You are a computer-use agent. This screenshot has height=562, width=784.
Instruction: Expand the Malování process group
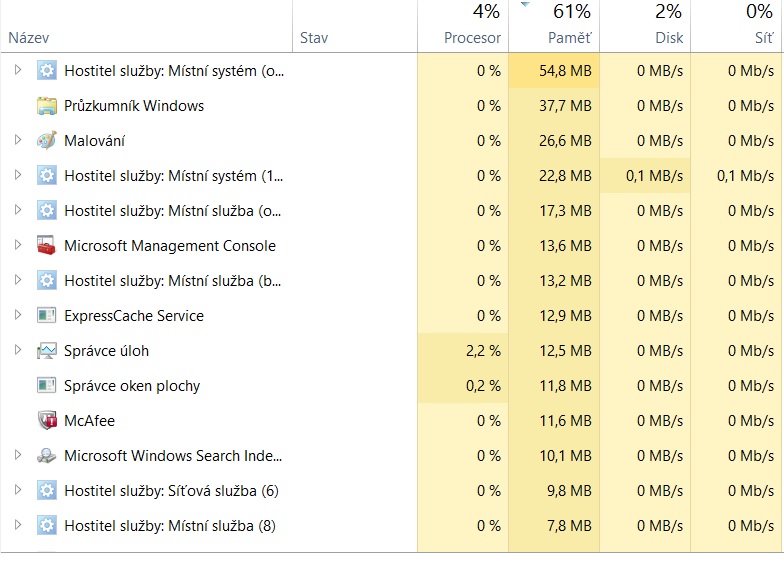17,141
